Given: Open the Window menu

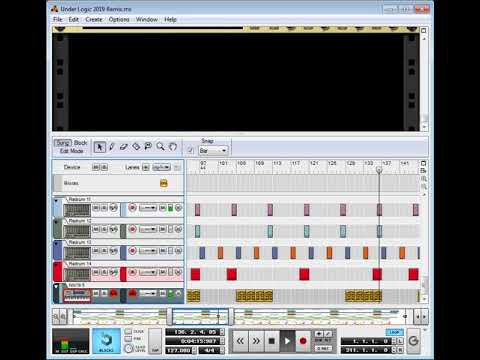Looking at the screenshot, I should pos(147,19).
